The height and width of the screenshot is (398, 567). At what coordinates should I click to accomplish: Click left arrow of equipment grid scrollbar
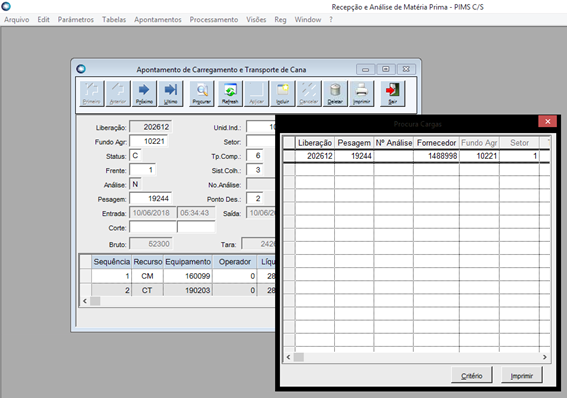(85, 301)
